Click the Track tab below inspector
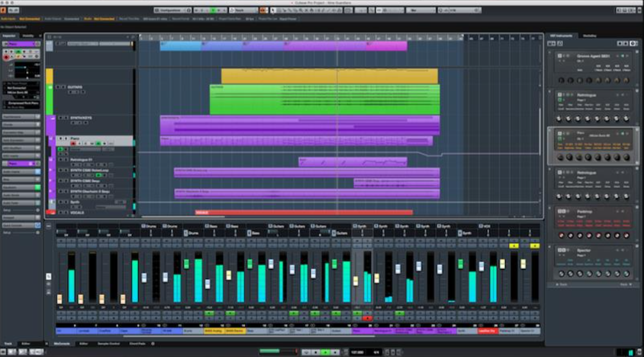 (x=8, y=344)
